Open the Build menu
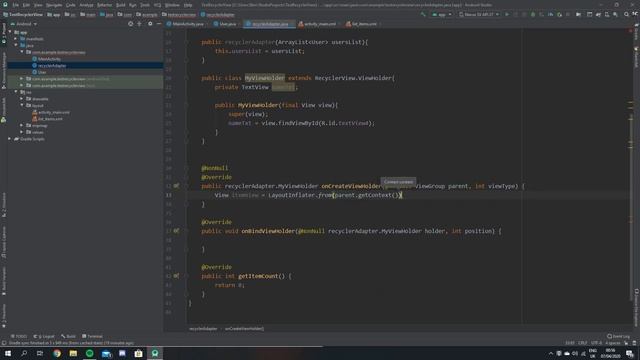Viewport: 640px width, 360px height. pos(121,5)
